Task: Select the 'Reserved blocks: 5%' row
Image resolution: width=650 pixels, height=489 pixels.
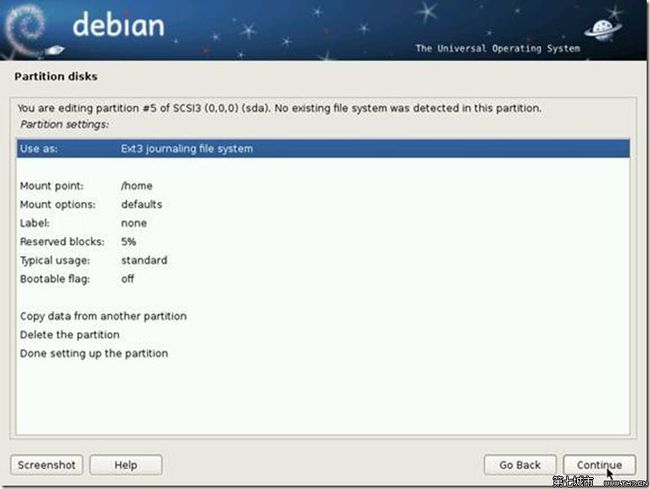Action: click(323, 242)
